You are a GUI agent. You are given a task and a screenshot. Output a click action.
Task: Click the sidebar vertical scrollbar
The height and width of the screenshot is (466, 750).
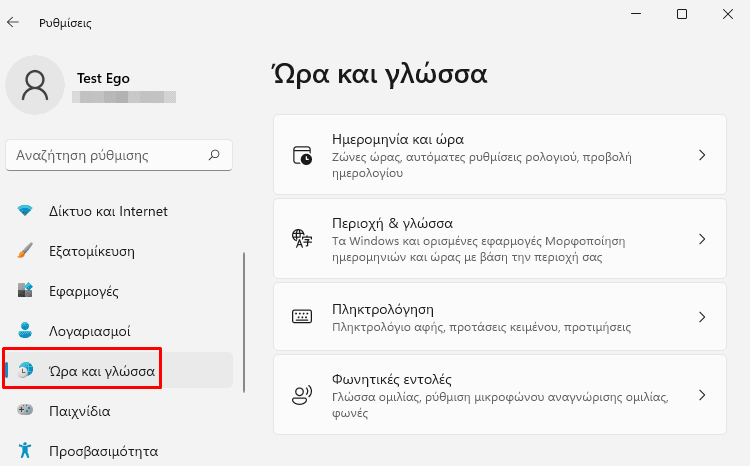244,322
